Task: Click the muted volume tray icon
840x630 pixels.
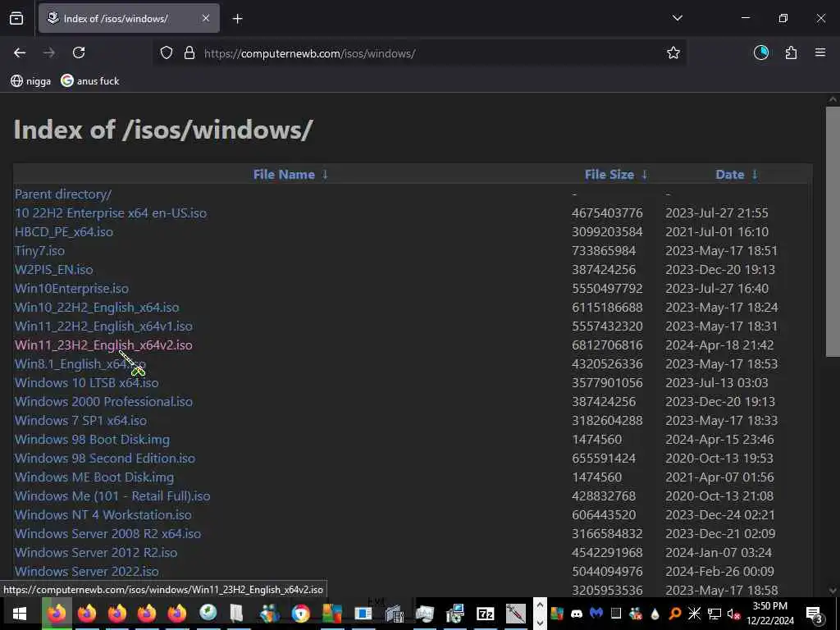Action: coord(733,614)
